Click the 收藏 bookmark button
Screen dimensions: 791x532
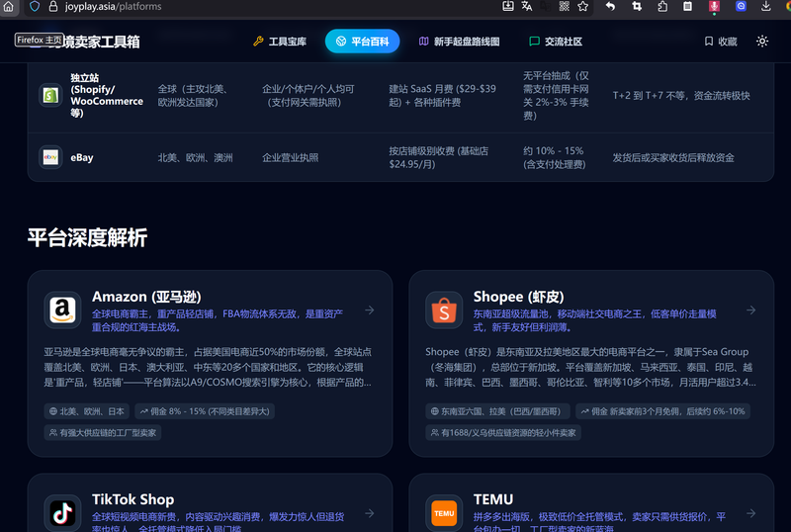(x=721, y=42)
